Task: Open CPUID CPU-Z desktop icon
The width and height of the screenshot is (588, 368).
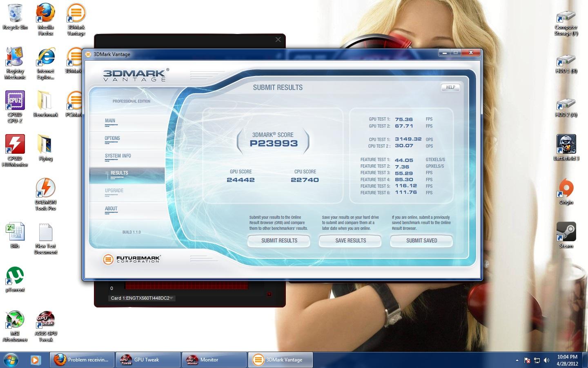Action: coord(15,106)
